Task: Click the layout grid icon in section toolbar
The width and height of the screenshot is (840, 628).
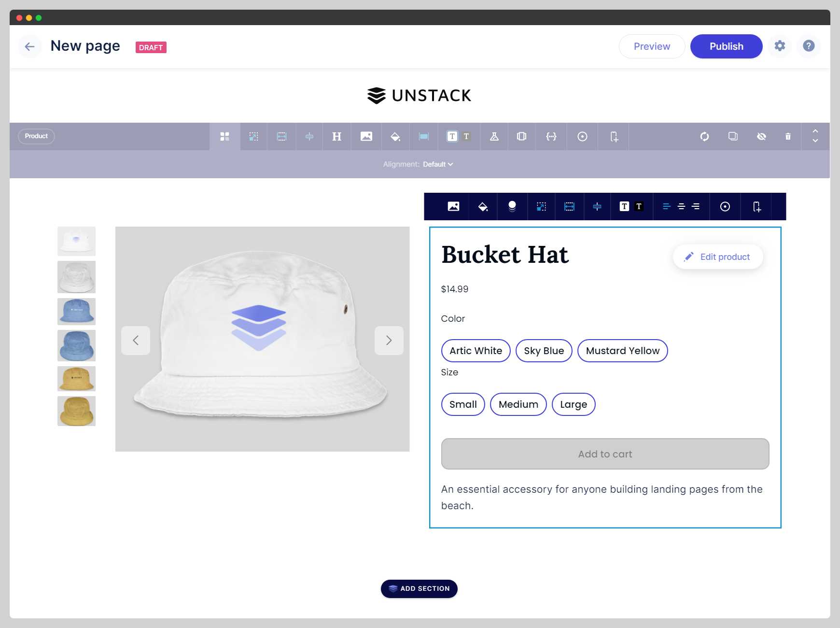Action: [224, 137]
